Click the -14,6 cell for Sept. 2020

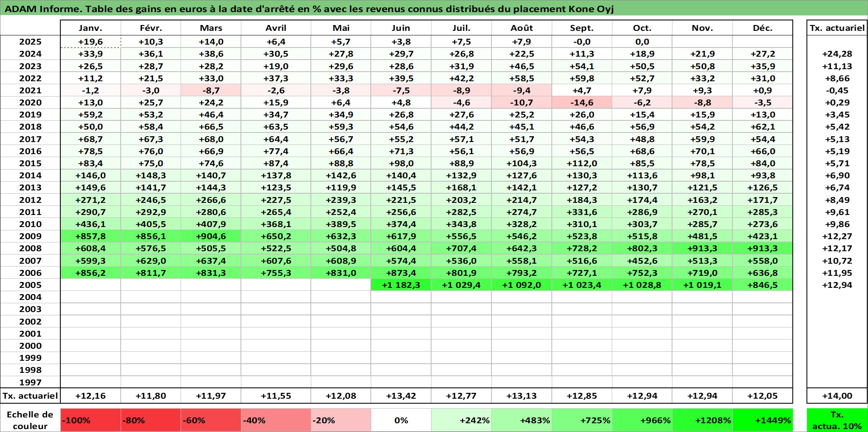[582, 102]
